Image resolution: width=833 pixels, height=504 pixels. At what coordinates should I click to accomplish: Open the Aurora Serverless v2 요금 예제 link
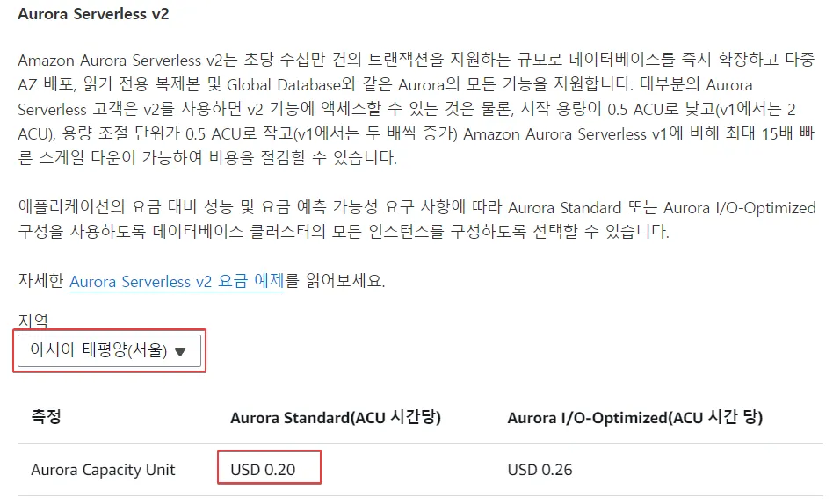click(x=176, y=282)
